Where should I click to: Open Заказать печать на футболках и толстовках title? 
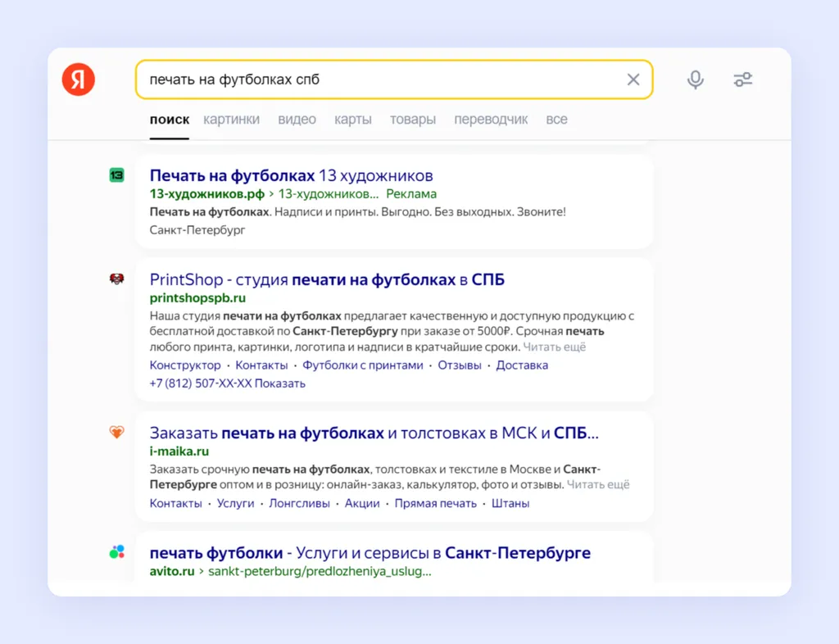(x=374, y=433)
